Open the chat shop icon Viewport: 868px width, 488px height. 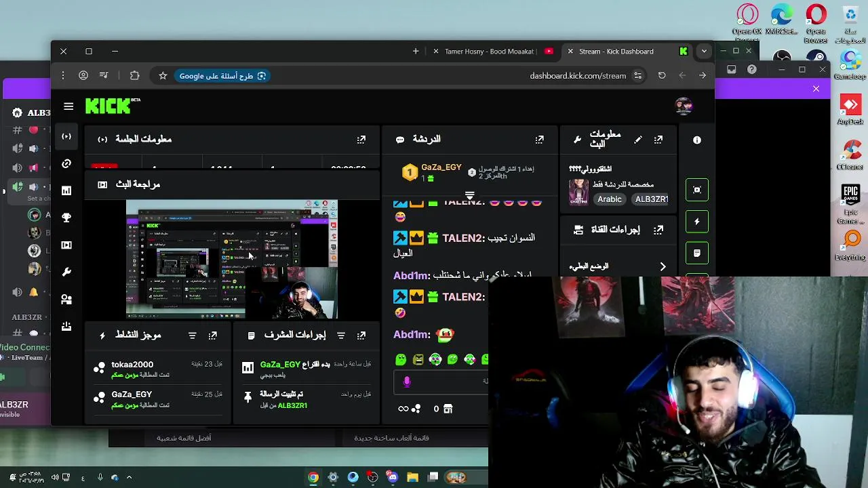click(x=448, y=409)
